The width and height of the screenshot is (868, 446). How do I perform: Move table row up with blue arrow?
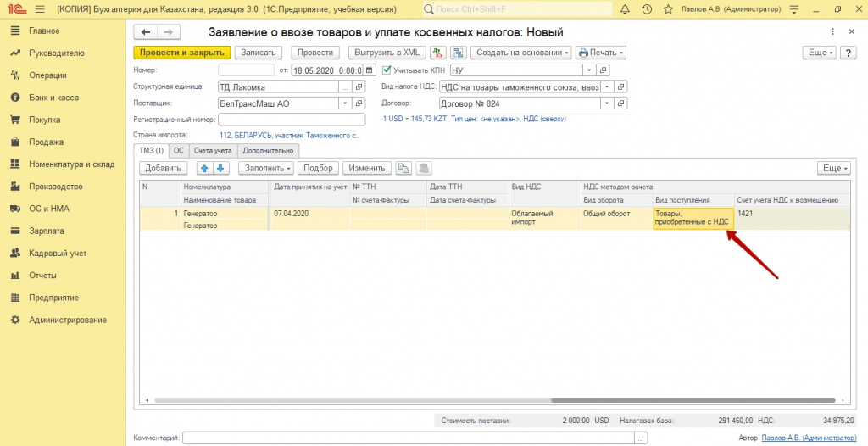click(205, 168)
